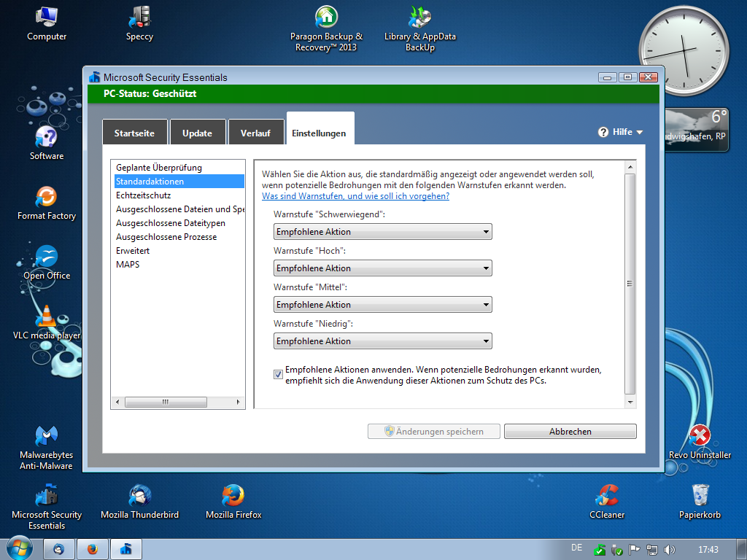Launch Paragon Backup & Recovery 2013 icon
Screen dimensions: 747x560
point(326,28)
